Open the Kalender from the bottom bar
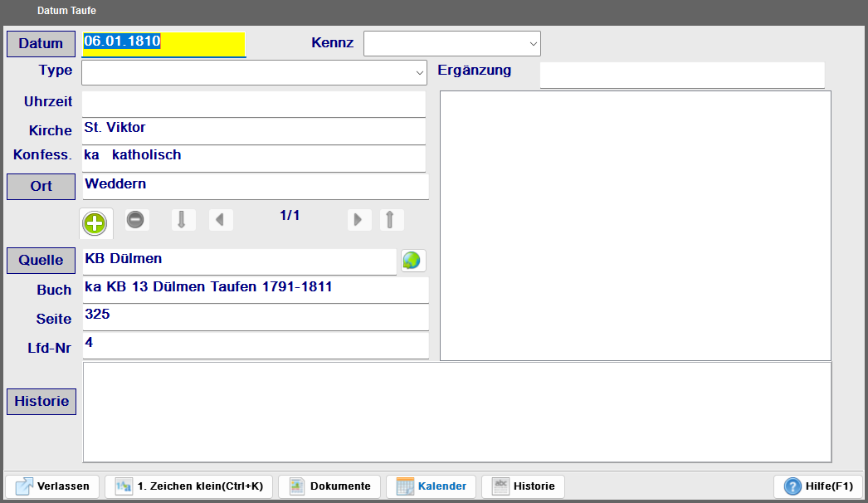The image size is (868, 503). click(x=431, y=486)
